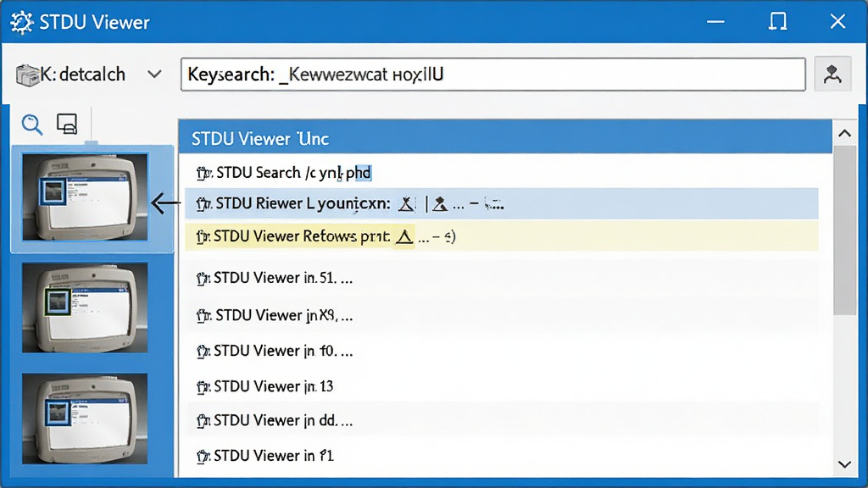This screenshot has height=488, width=868.
Task: Click file icon of the jn 13 row
Action: tap(203, 386)
